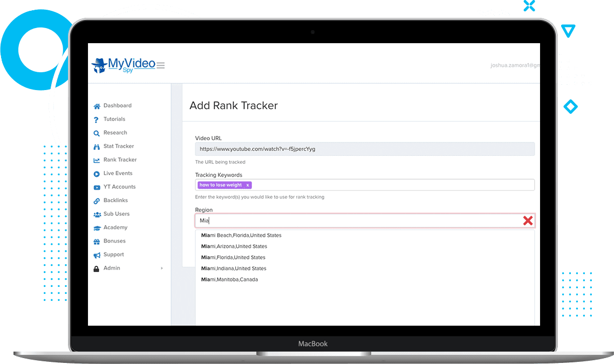Click the Live Events play icon
Screen dimensions: 614x364
click(97, 174)
